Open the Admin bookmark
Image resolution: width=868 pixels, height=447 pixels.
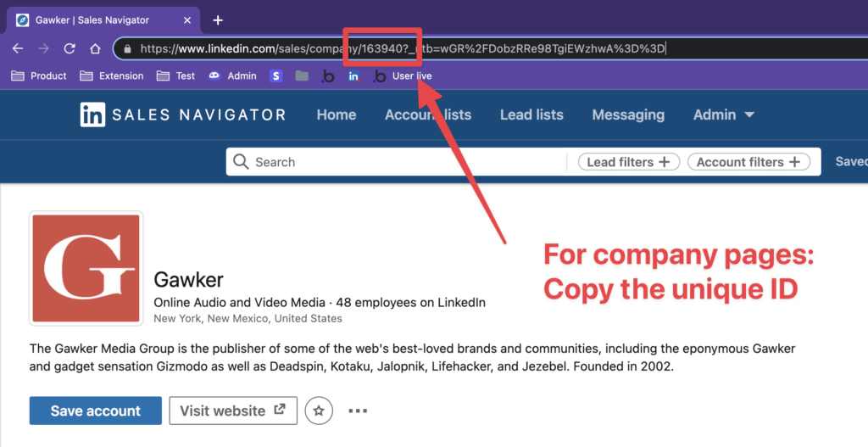point(232,75)
